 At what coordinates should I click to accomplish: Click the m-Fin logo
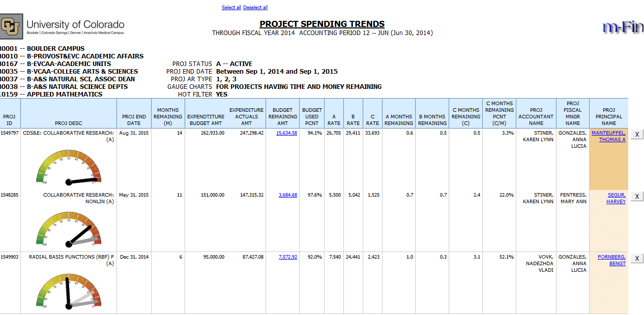(x=623, y=27)
